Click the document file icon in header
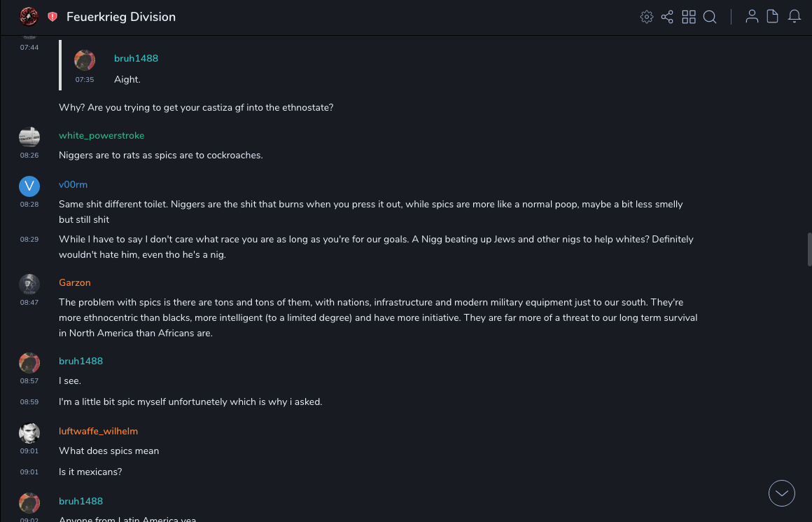 point(773,17)
